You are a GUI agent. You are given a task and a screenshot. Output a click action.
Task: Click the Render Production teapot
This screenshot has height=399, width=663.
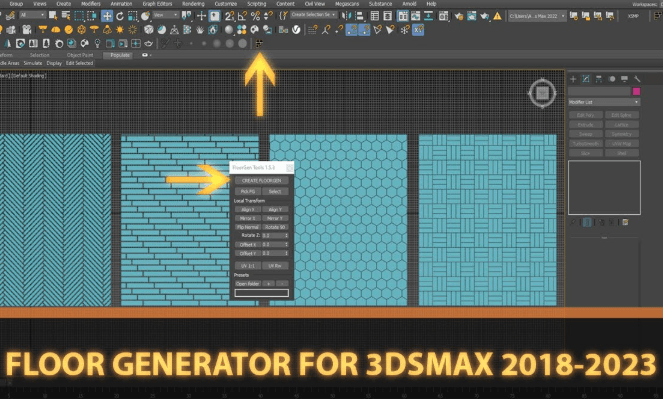coord(485,16)
